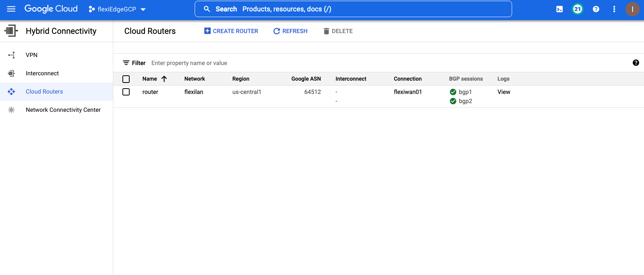
Task: Select the greyed DELETE button
Action: (338, 31)
